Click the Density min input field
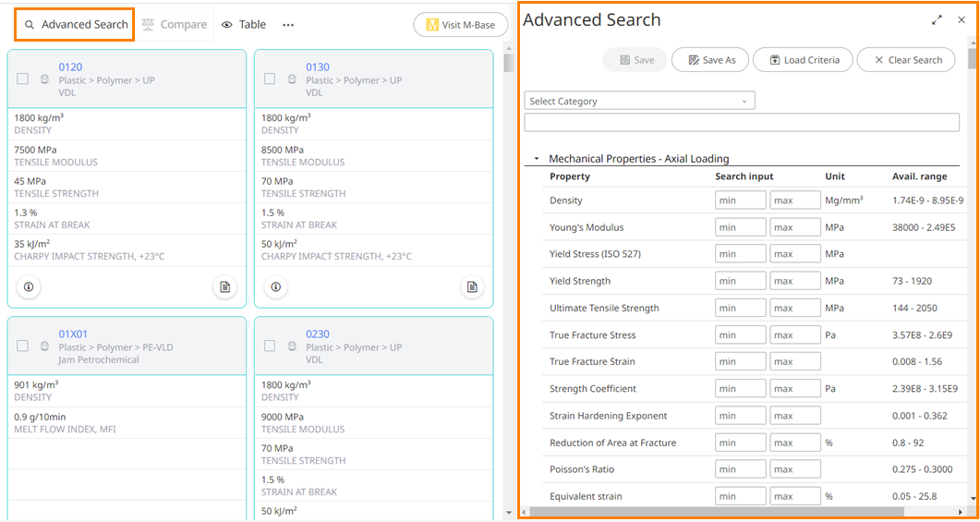Viewport: 980px width, 522px height. tap(740, 200)
